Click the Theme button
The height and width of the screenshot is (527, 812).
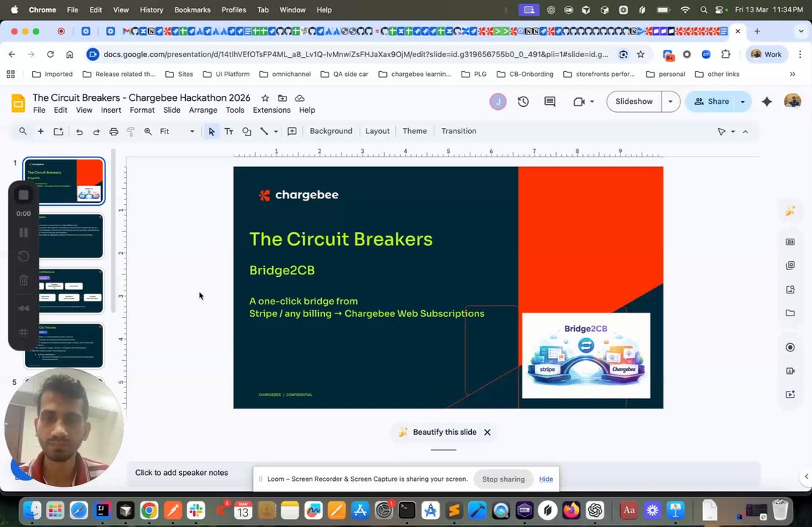pyautogui.click(x=414, y=131)
